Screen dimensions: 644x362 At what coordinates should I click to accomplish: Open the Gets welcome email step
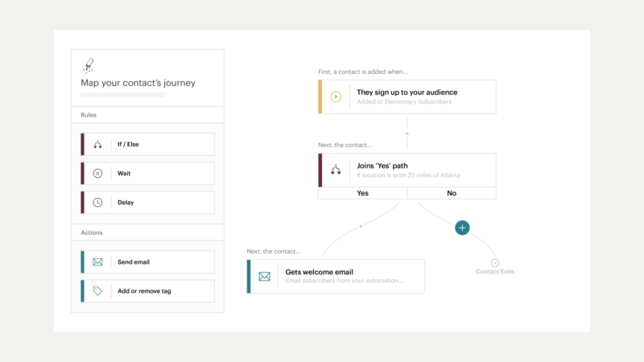point(336,277)
